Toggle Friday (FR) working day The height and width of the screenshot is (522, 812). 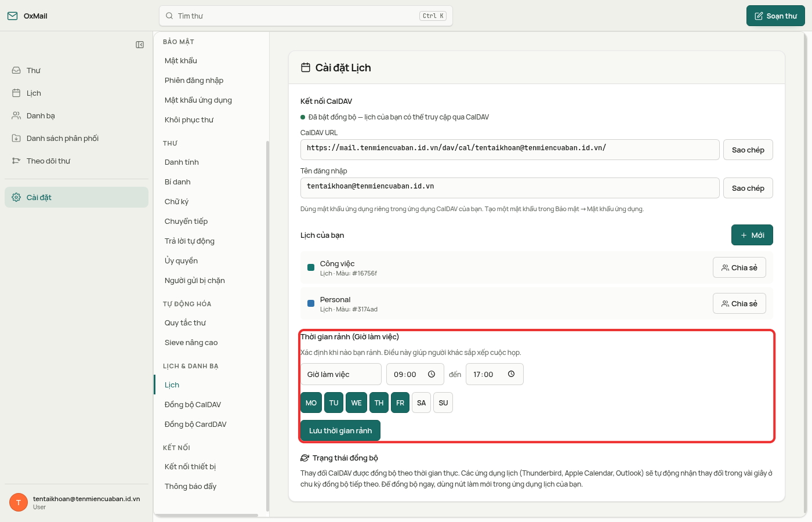(x=400, y=403)
